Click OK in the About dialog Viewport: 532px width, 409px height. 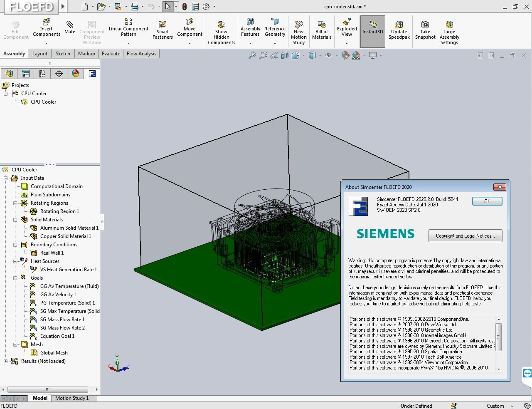click(487, 201)
